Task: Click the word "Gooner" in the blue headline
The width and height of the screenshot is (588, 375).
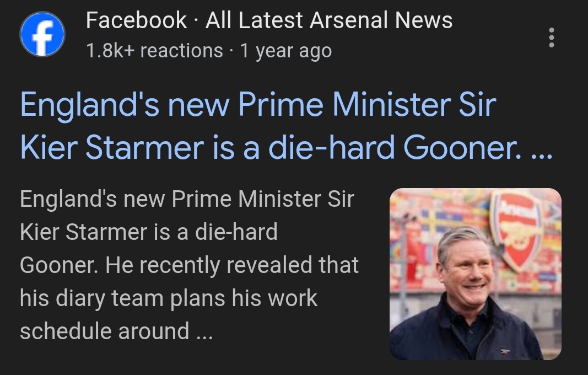Action: click(462, 147)
